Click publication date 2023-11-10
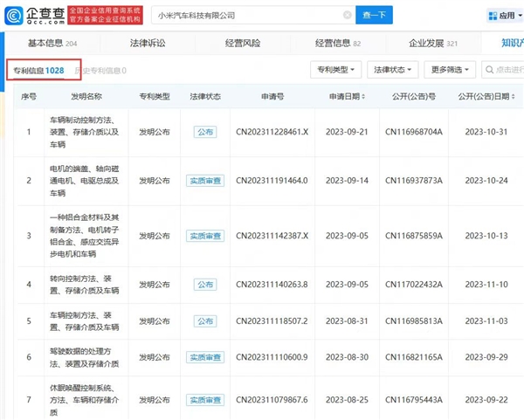 486,285
